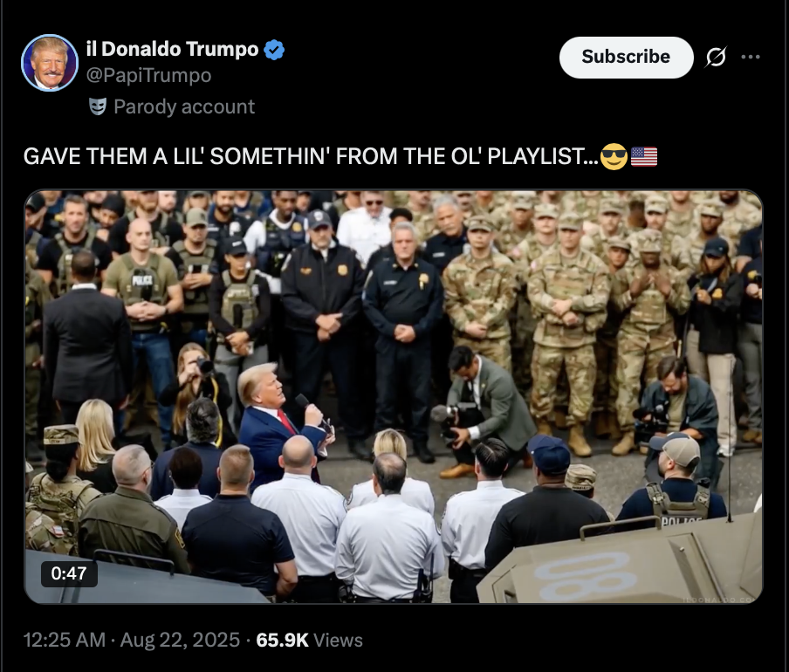Click the GAVE THEM A LIL' SOMETHIN' post text
This screenshot has height=672, width=789.
311,156
